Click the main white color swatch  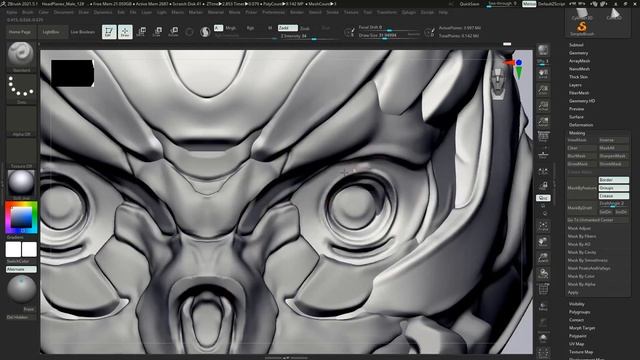(29, 249)
